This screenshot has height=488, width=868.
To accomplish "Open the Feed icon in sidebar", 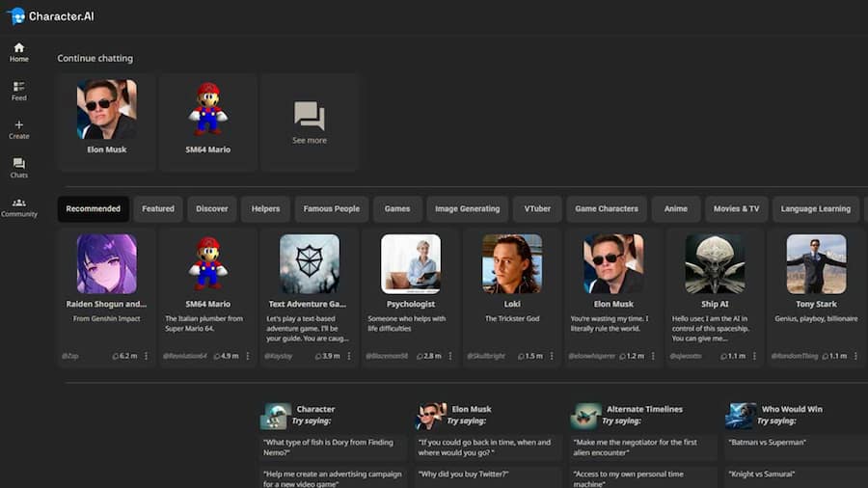I will point(18,87).
